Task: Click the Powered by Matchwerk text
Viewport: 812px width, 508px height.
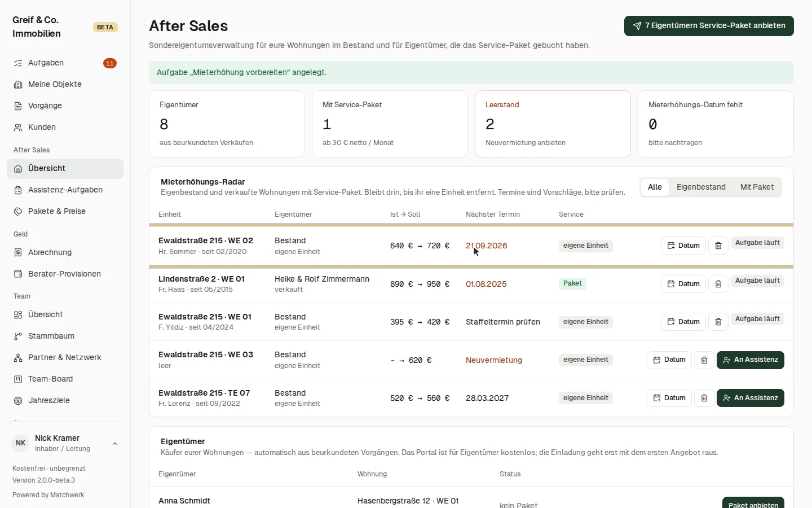Action: (x=48, y=495)
